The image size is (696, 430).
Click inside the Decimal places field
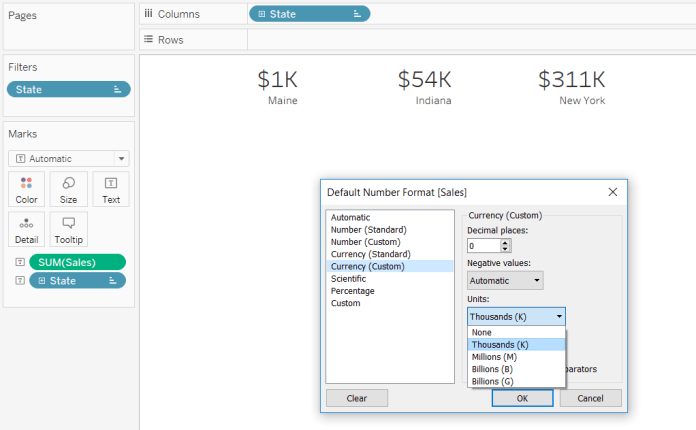click(482, 246)
